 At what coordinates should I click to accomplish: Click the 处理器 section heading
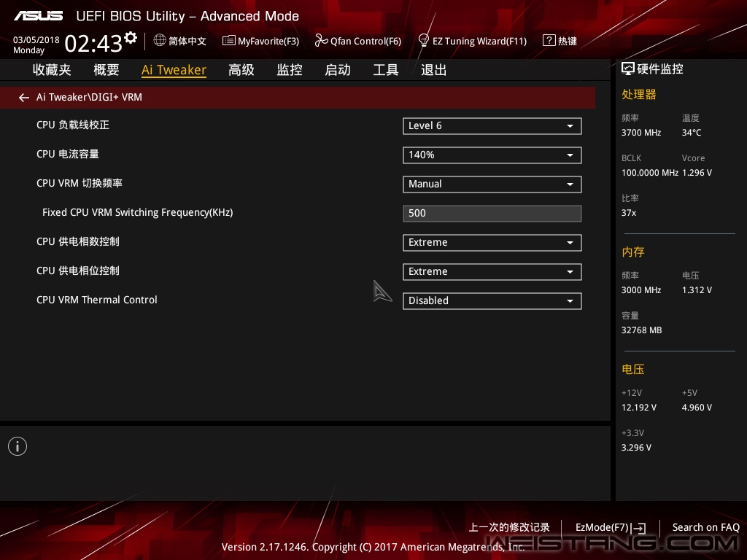coord(639,94)
